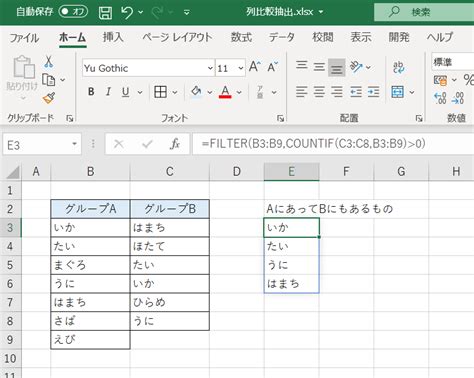
Task: Open alignment dialog launcher in 配置 group
Action: (419, 118)
